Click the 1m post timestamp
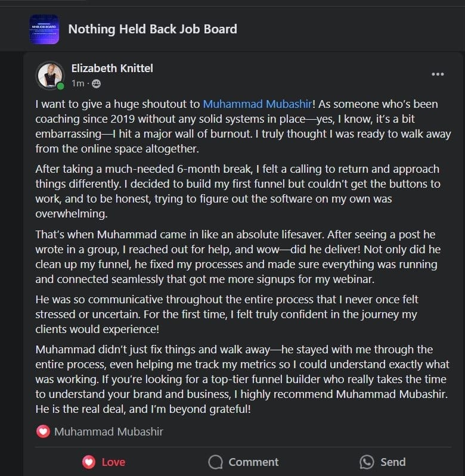 tap(77, 83)
